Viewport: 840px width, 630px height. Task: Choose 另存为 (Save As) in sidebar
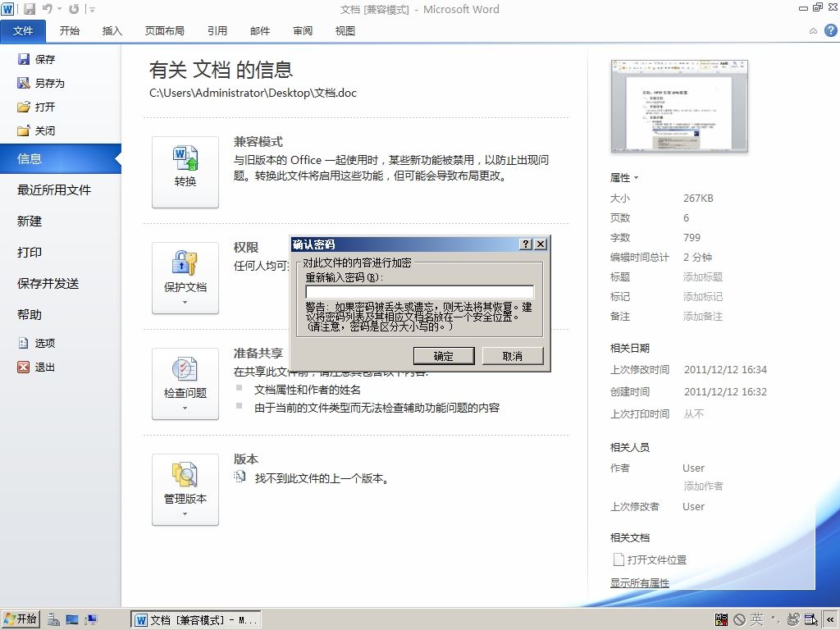click(41, 83)
